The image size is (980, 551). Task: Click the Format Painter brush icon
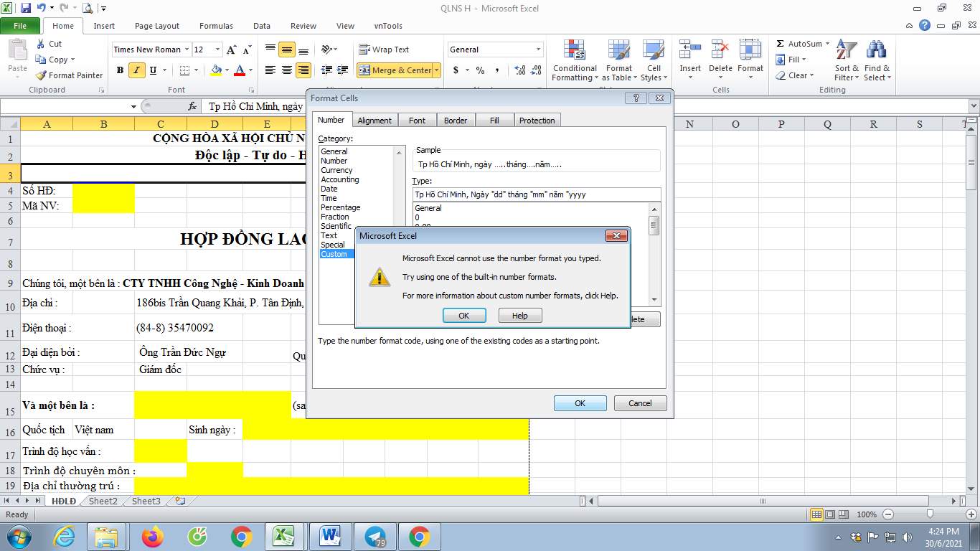(x=41, y=75)
